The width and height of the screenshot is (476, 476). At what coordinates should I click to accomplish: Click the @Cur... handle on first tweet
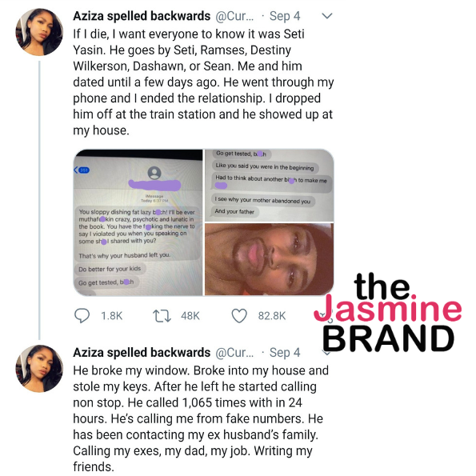234,16
